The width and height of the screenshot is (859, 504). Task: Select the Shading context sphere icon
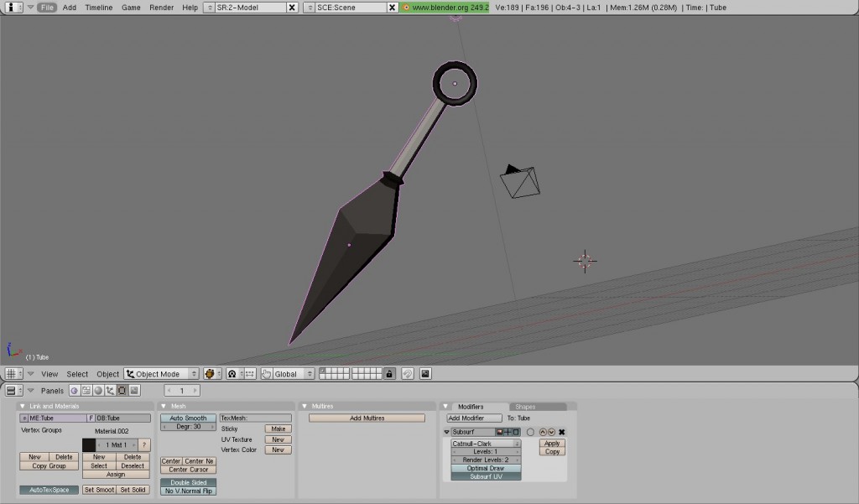click(x=98, y=391)
